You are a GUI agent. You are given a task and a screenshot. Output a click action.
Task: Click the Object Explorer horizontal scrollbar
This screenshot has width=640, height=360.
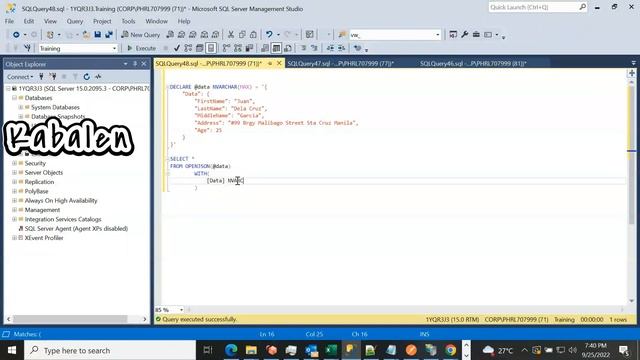tap(69, 319)
